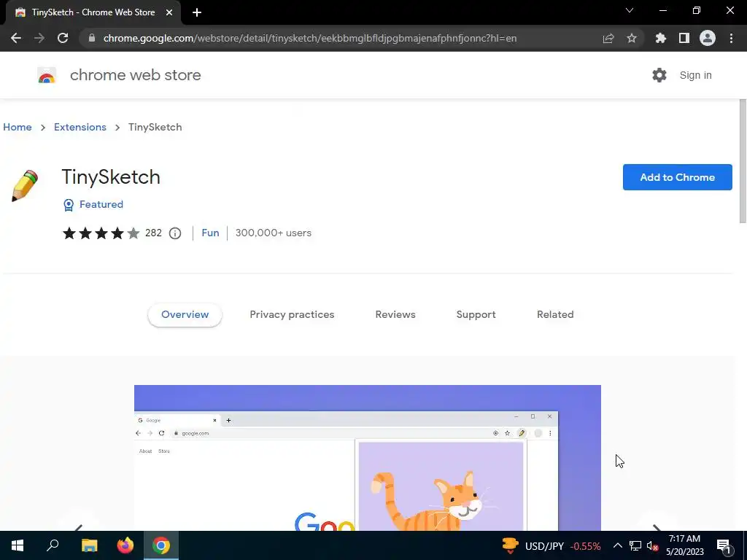The image size is (747, 560).
Task: Open the clock showing 7:17 AM
Action: click(684, 545)
